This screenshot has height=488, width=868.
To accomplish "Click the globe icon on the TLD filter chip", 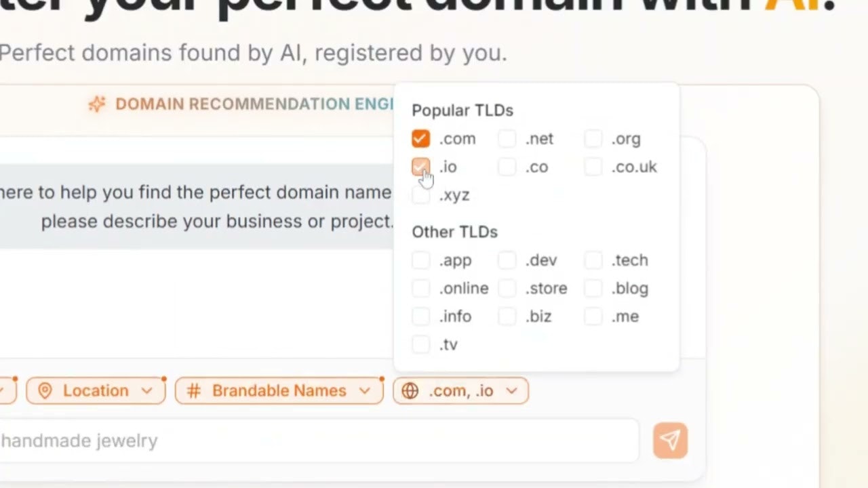I will [410, 390].
